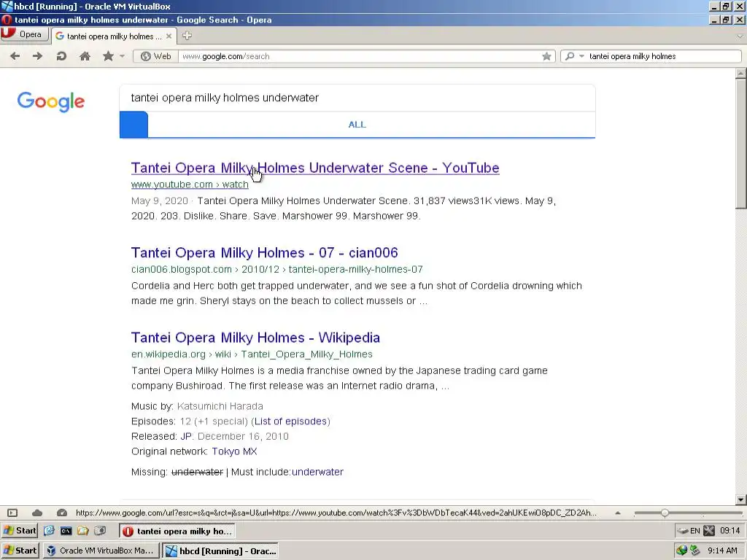
Task: Click 'Must include: underwater' link
Action: [317, 472]
